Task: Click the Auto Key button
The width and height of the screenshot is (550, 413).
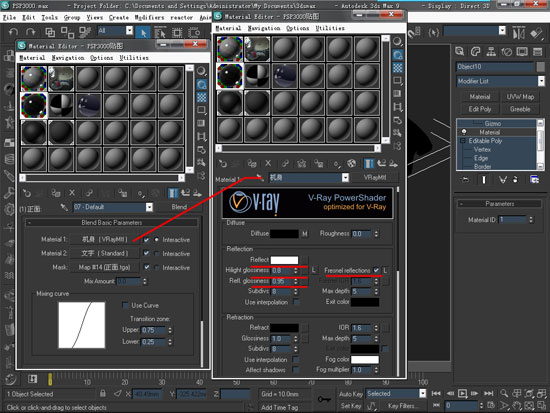Action: click(351, 394)
